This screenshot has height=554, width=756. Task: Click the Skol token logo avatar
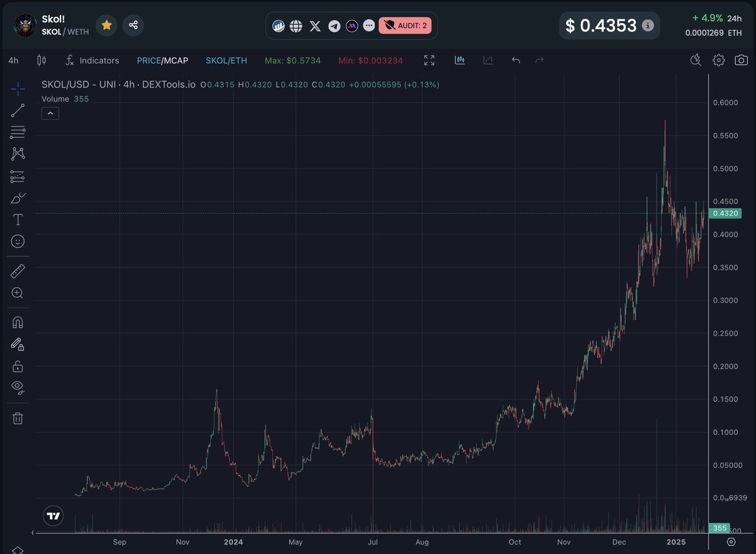click(x=26, y=25)
